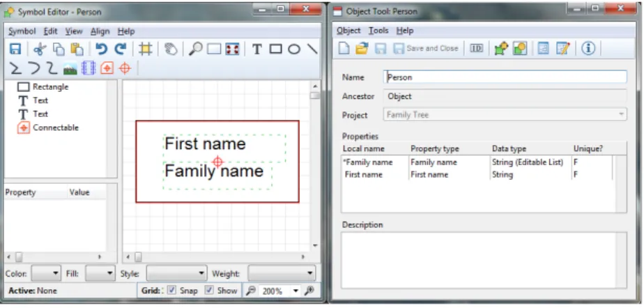Click the ID icon in Object Tool
The image size is (644, 308).
point(477,49)
